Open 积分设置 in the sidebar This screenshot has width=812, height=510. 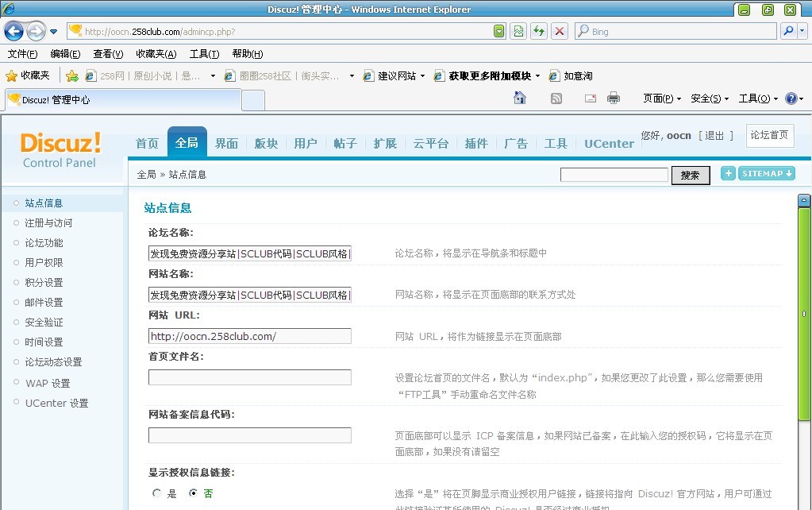point(44,283)
